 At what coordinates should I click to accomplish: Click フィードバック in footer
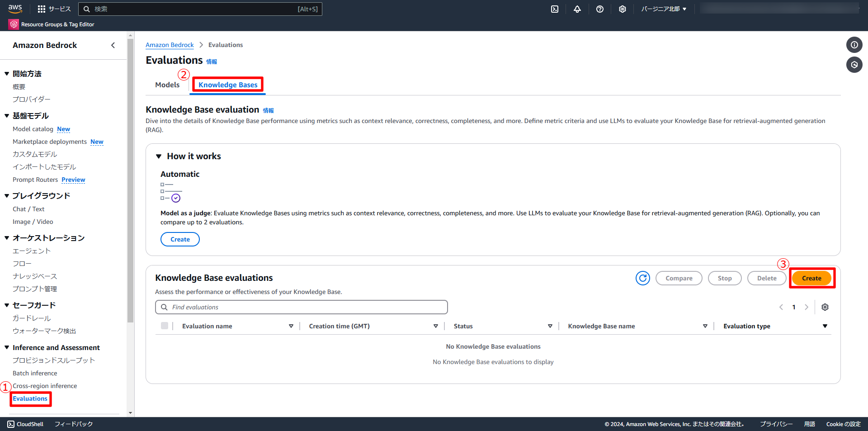click(74, 424)
